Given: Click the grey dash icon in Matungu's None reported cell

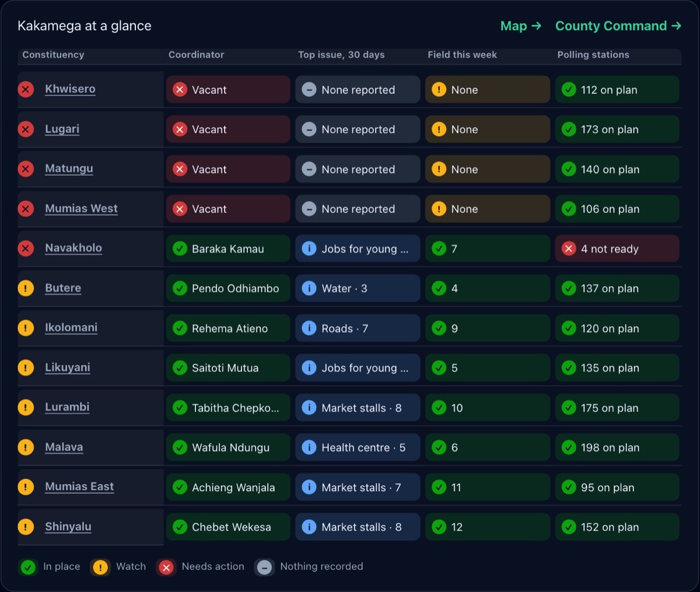Looking at the screenshot, I should (x=309, y=169).
